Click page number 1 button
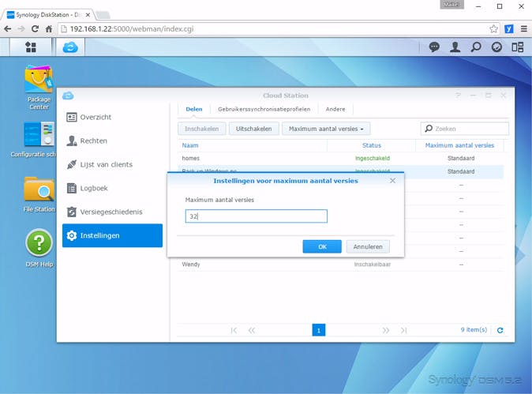Image resolution: width=532 pixels, height=394 pixels. [x=319, y=330]
